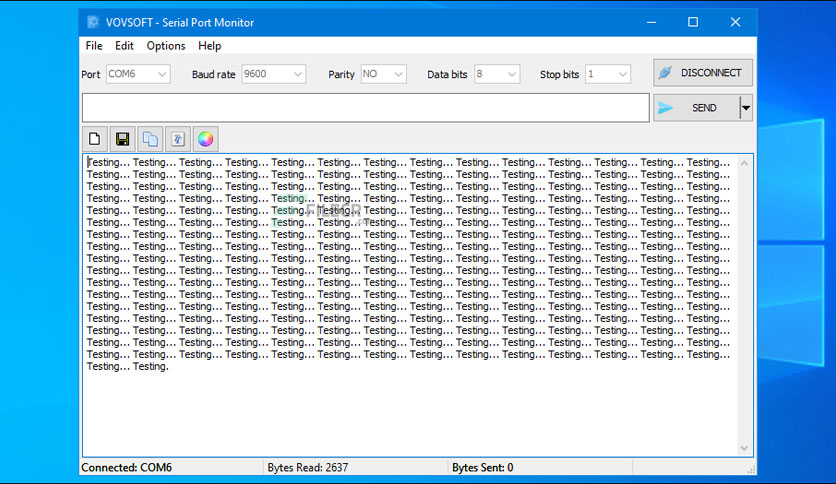836x484 pixels.
Task: Close the Serial Port Monitor window
Action: pos(735,22)
